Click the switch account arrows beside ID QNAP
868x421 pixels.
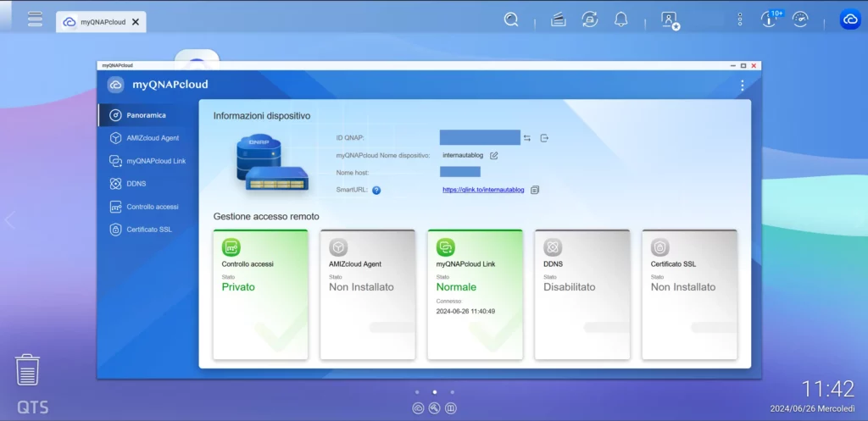tap(527, 138)
